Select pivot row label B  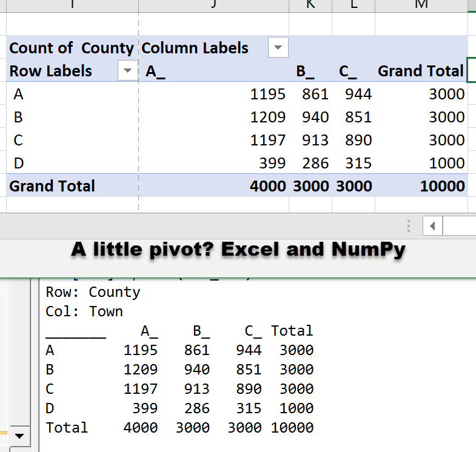pyautogui.click(x=72, y=117)
